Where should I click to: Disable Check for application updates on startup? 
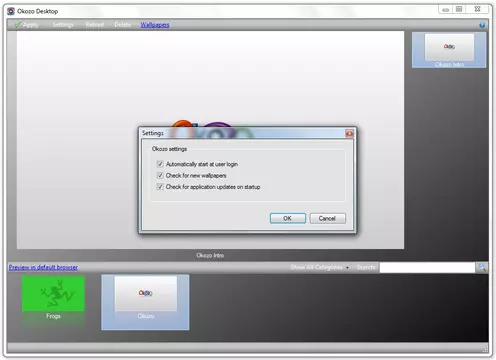[x=160, y=187]
